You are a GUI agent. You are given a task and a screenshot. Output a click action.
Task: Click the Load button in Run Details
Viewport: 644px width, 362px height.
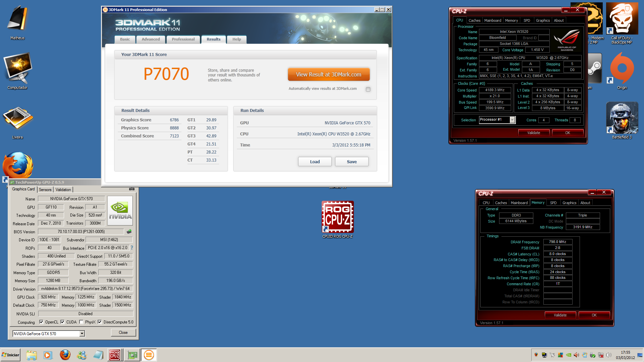315,162
